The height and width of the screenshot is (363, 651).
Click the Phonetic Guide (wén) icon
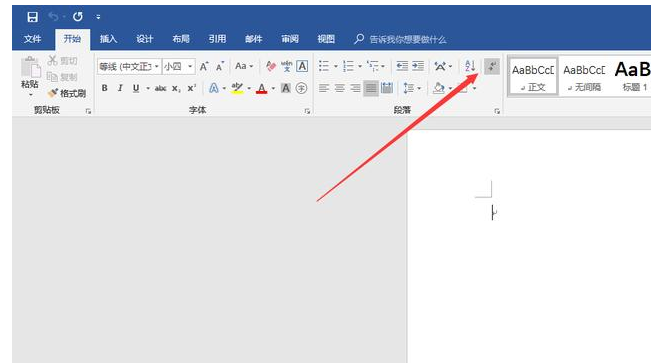(x=286, y=66)
